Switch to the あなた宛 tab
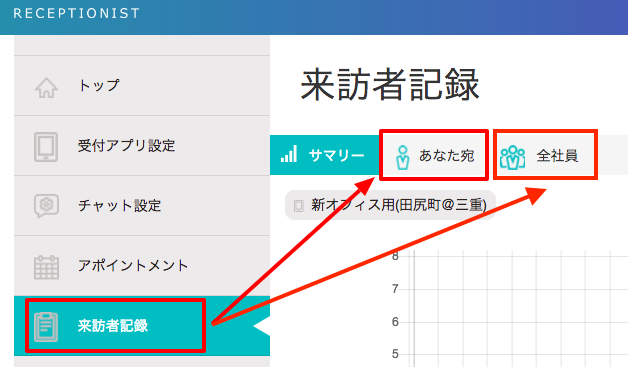The width and height of the screenshot is (628, 367). click(434, 155)
